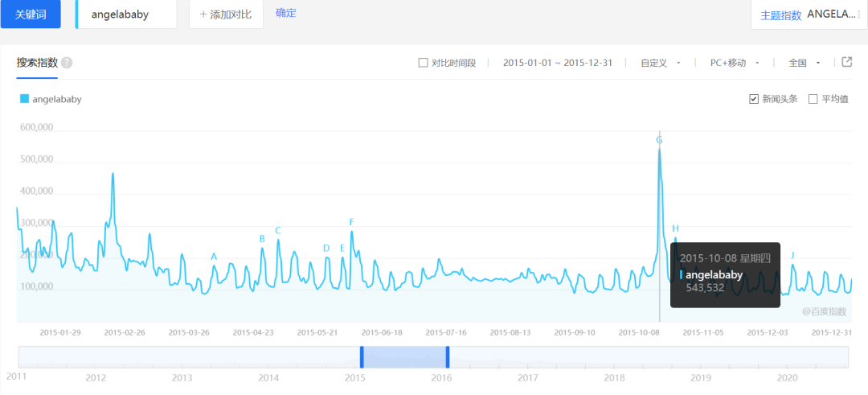
Task: Click the export/share icon at top right
Action: (x=846, y=62)
